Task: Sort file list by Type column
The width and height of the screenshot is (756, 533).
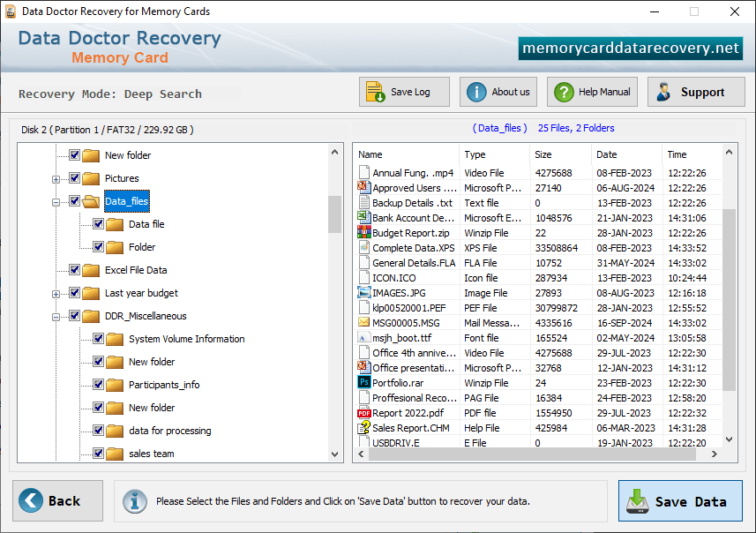Action: tap(494, 154)
